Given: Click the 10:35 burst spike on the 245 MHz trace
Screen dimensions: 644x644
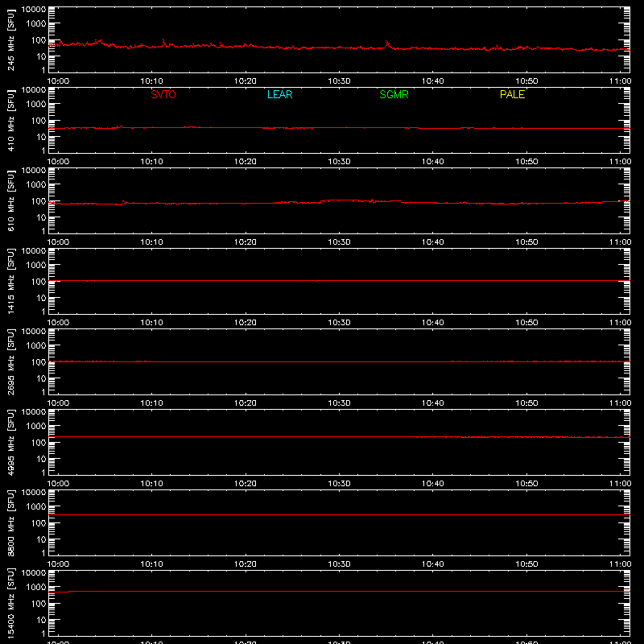Looking at the screenshot, I should 387,43.
